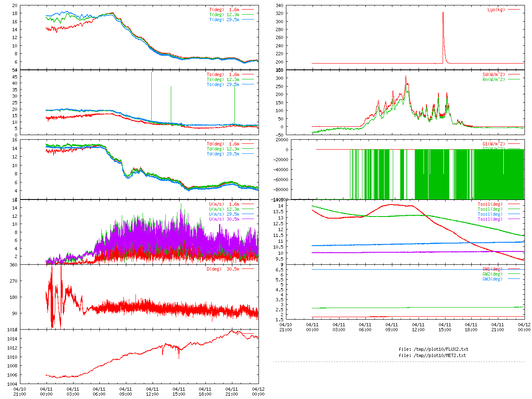532x399 pixels.
Task: Click the U(m/s) 29.5m legend entry
Action: (x=224, y=214)
